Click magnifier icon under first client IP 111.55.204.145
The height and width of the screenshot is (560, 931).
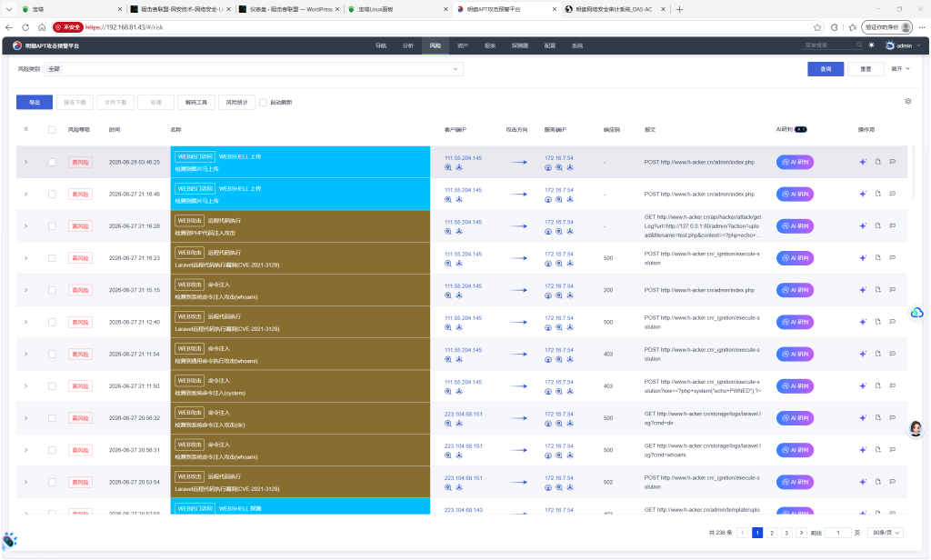448,167
